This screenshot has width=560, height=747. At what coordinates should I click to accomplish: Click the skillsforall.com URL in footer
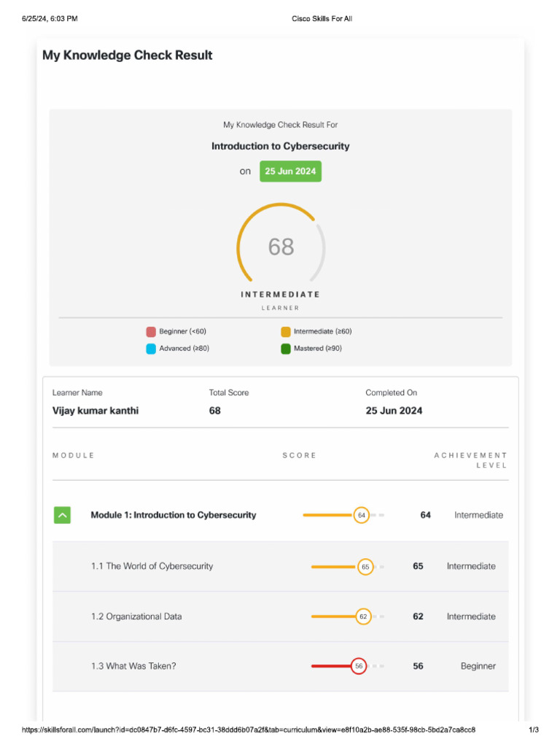pyautogui.click(x=249, y=729)
